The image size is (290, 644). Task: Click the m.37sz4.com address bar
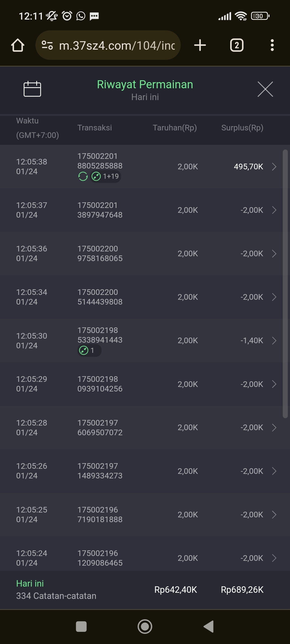117,45
